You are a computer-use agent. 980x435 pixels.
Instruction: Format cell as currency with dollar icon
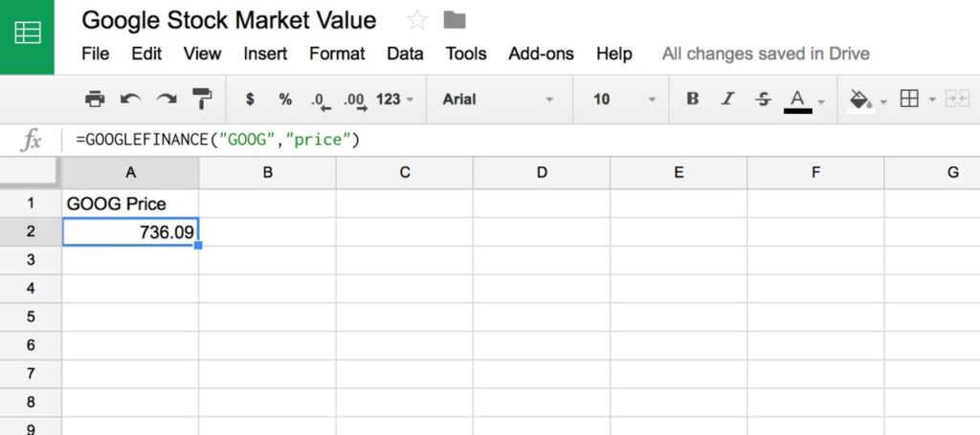(x=251, y=98)
